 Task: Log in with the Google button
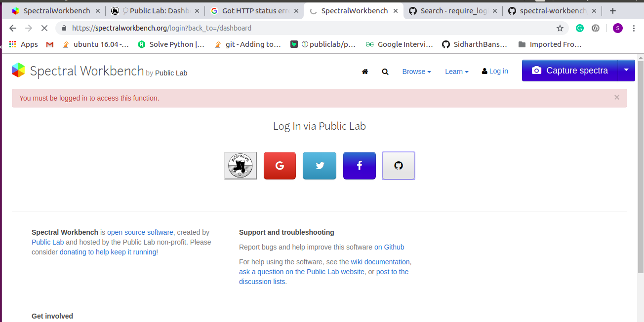[280, 166]
